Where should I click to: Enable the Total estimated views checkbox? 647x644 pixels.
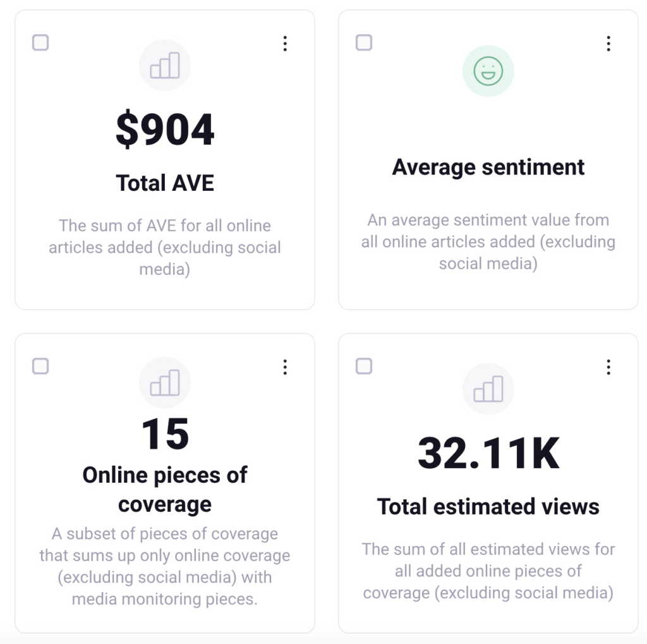pos(364,367)
